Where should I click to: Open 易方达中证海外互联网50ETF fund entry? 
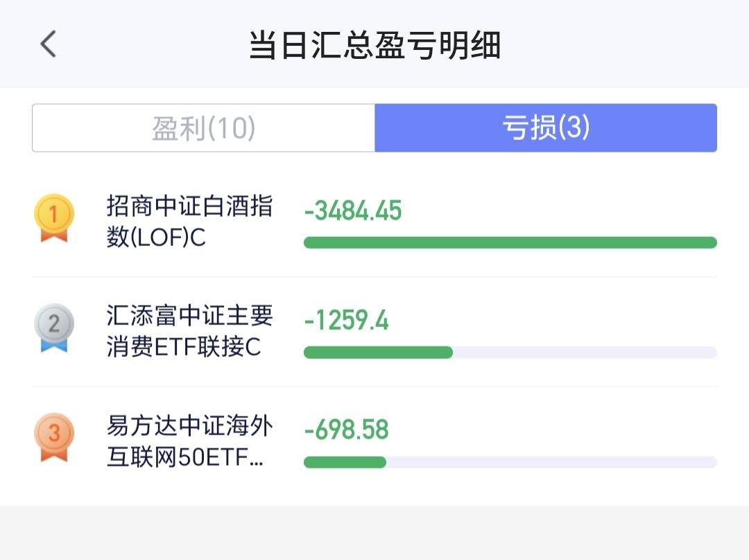coord(374,441)
